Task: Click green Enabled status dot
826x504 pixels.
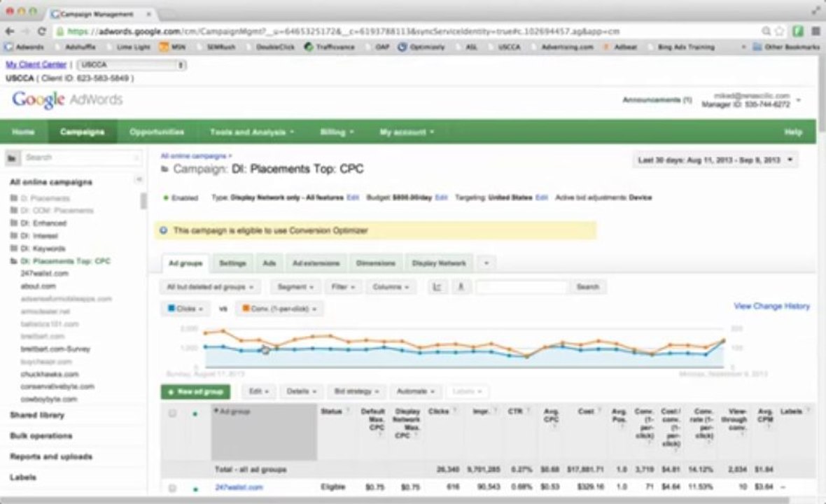Action: pyautogui.click(x=166, y=198)
